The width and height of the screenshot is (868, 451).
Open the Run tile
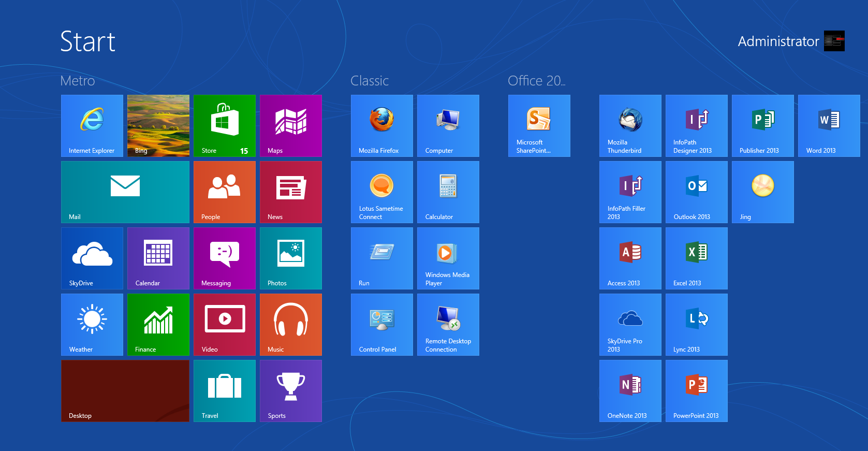(382, 258)
